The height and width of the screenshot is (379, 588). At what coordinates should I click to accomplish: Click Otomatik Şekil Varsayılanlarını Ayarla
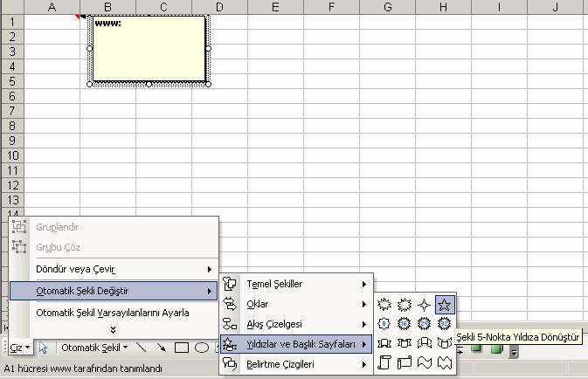(112, 312)
